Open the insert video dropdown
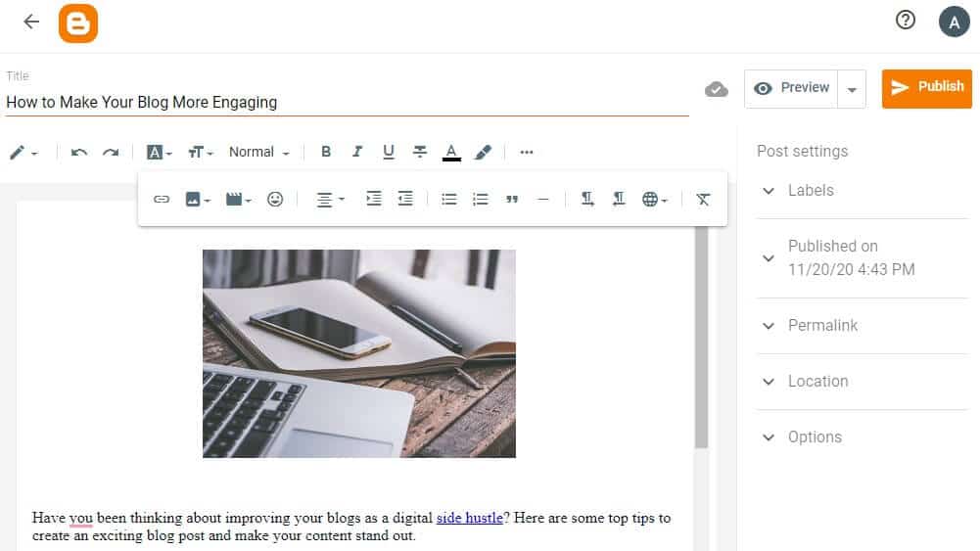This screenshot has width=980, height=551. [x=238, y=200]
